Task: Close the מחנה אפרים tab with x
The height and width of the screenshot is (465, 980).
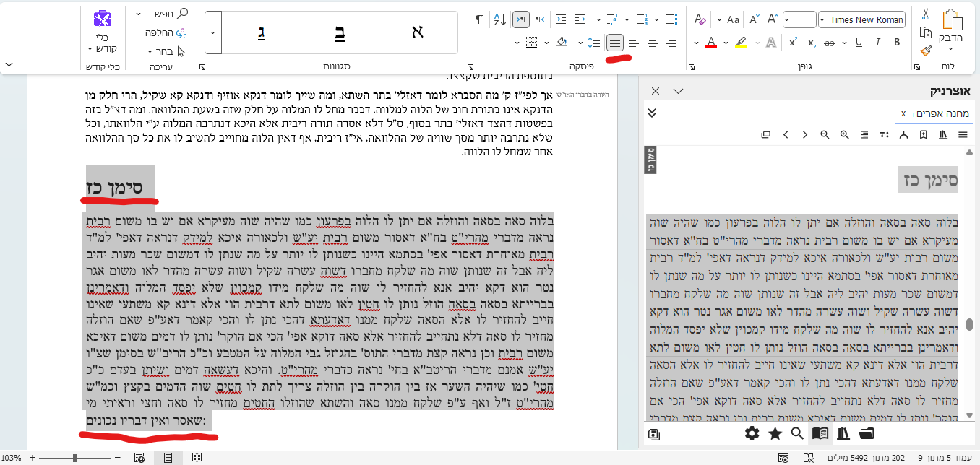Action: tap(903, 114)
